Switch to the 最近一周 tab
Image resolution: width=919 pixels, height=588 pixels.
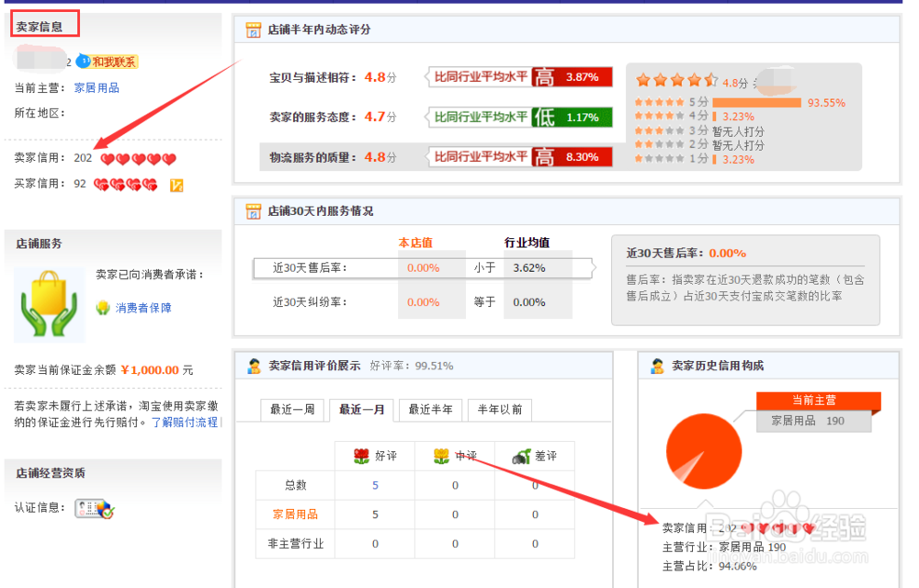(291, 410)
